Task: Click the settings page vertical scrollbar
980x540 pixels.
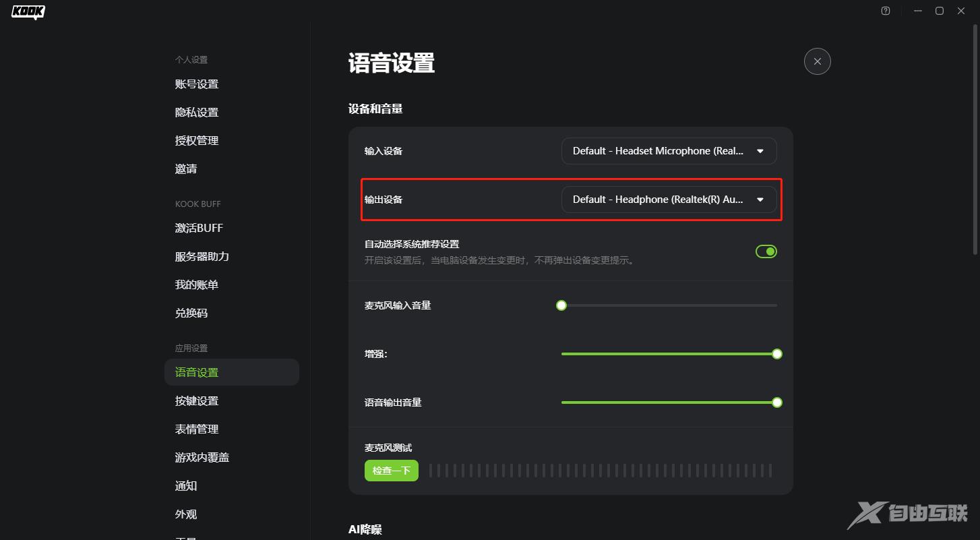Action: 977,138
